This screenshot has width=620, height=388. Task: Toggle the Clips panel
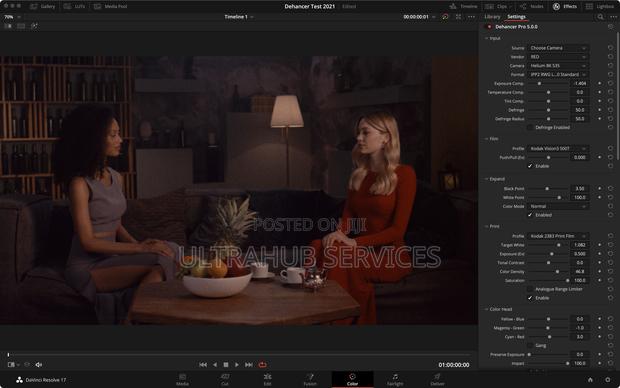point(497,6)
